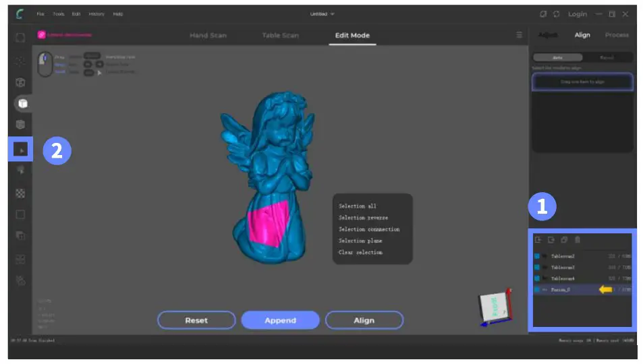This screenshot has height=364, width=643.
Task: Open the Untitled project name dropdown
Action: 322,14
